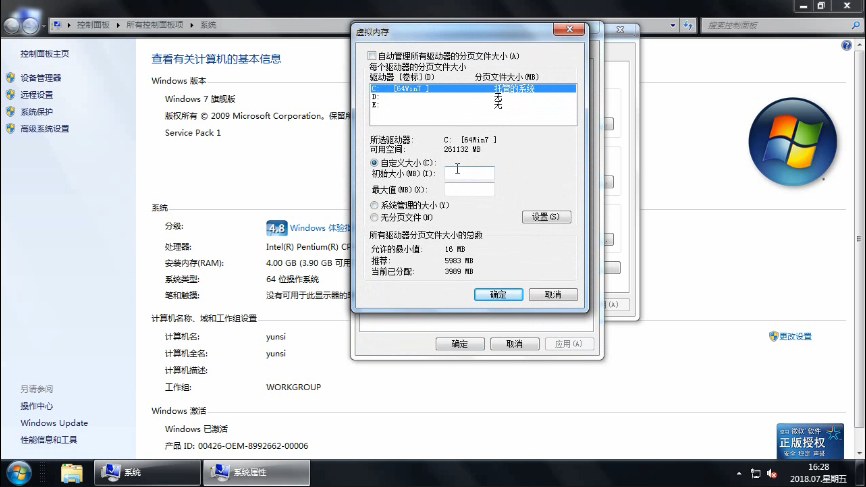Select the no paging file radio option
866x487 pixels.
[x=374, y=218]
